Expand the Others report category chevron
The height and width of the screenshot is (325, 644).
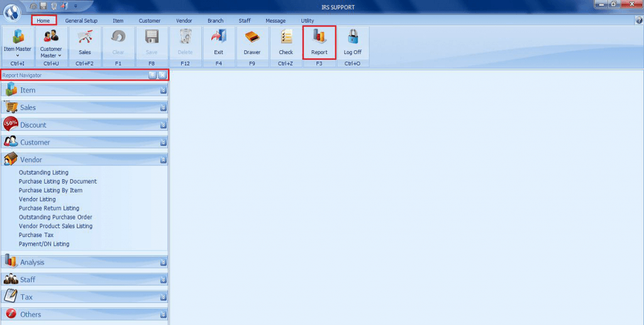pyautogui.click(x=164, y=314)
